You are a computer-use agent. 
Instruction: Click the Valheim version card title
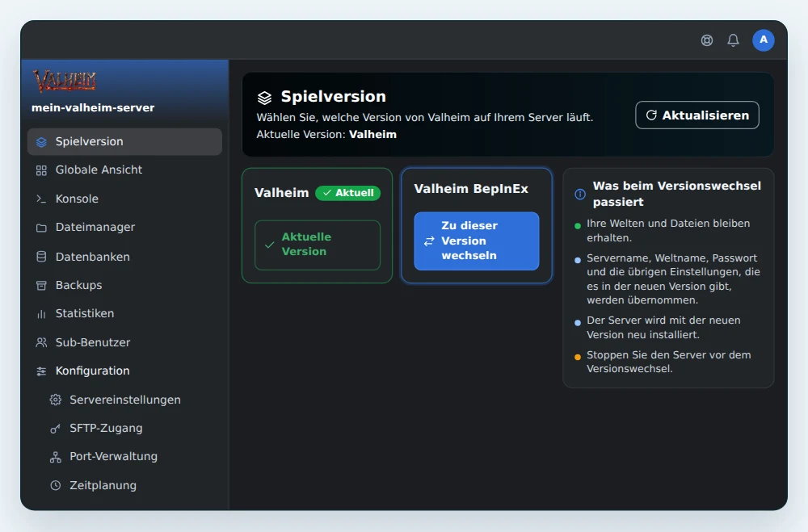pos(281,193)
